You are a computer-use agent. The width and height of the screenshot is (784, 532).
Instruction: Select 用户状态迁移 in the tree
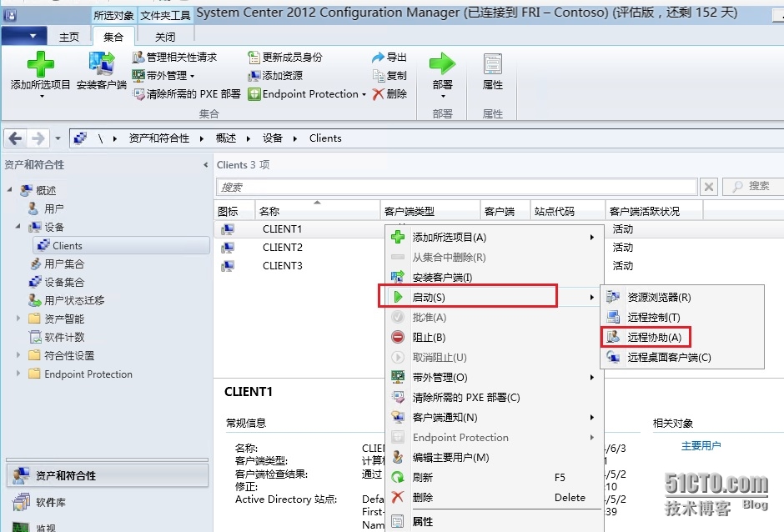tap(74, 300)
